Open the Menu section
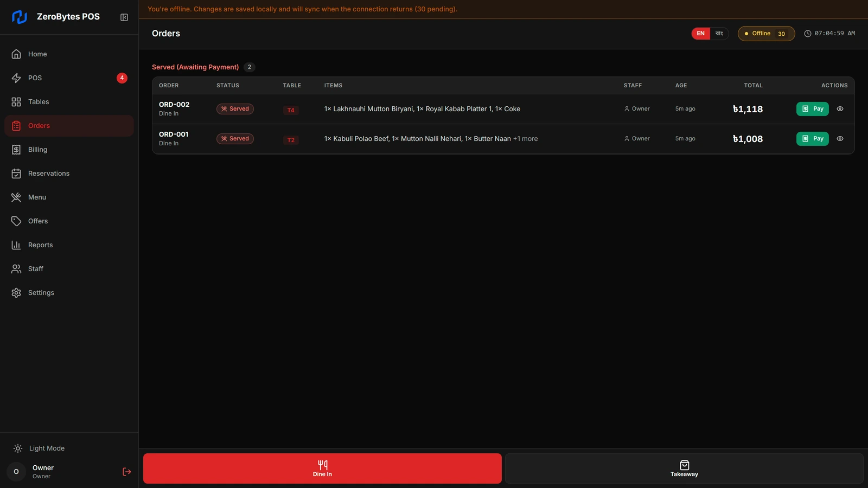The image size is (868, 488). [x=69, y=197]
